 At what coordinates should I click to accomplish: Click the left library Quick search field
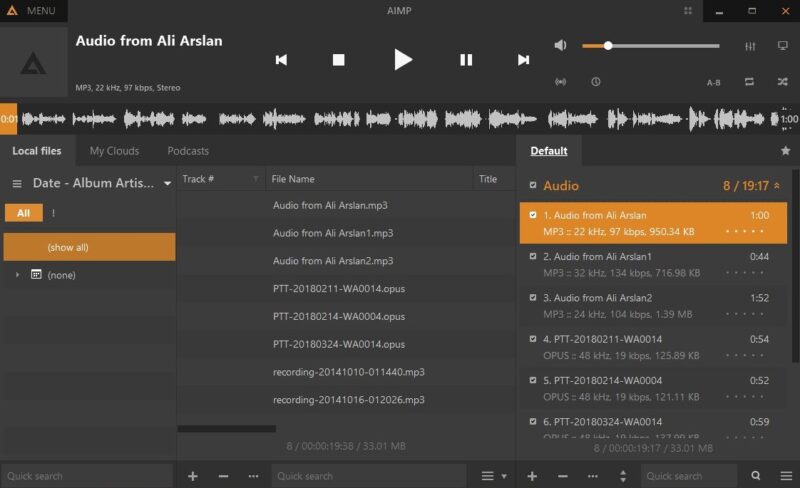(x=87, y=476)
